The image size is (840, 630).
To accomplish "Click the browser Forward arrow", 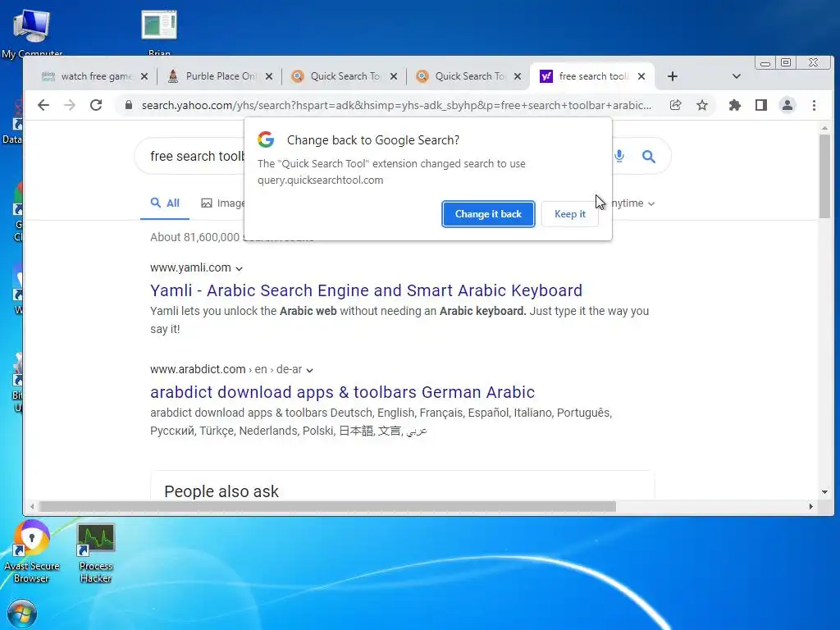I will 70,105.
